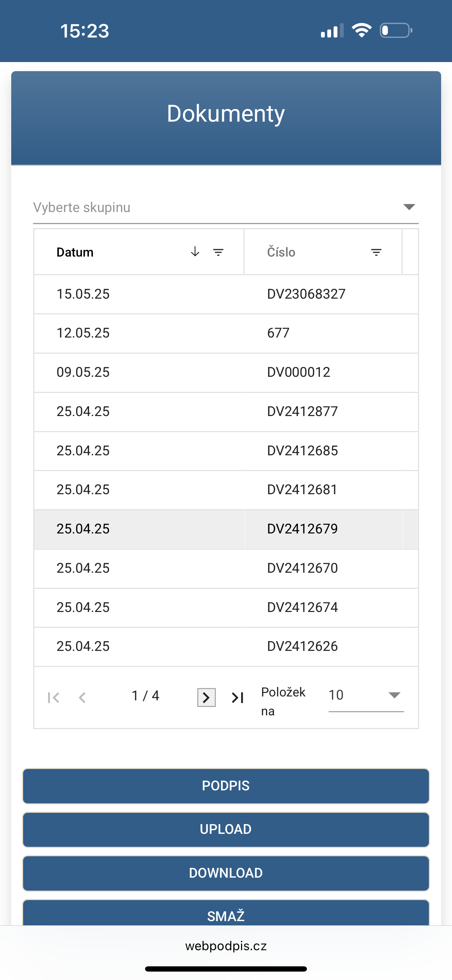Select the highlighted row DV2412679

click(x=226, y=529)
